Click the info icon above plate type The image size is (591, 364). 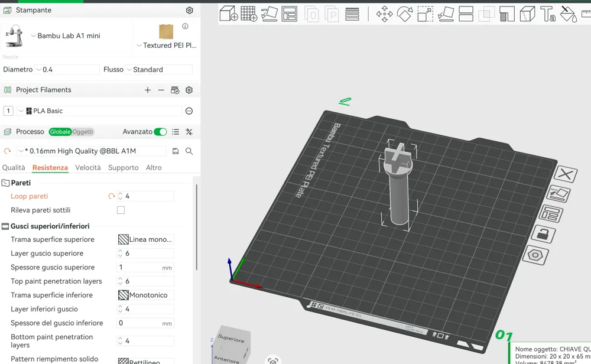click(x=185, y=26)
